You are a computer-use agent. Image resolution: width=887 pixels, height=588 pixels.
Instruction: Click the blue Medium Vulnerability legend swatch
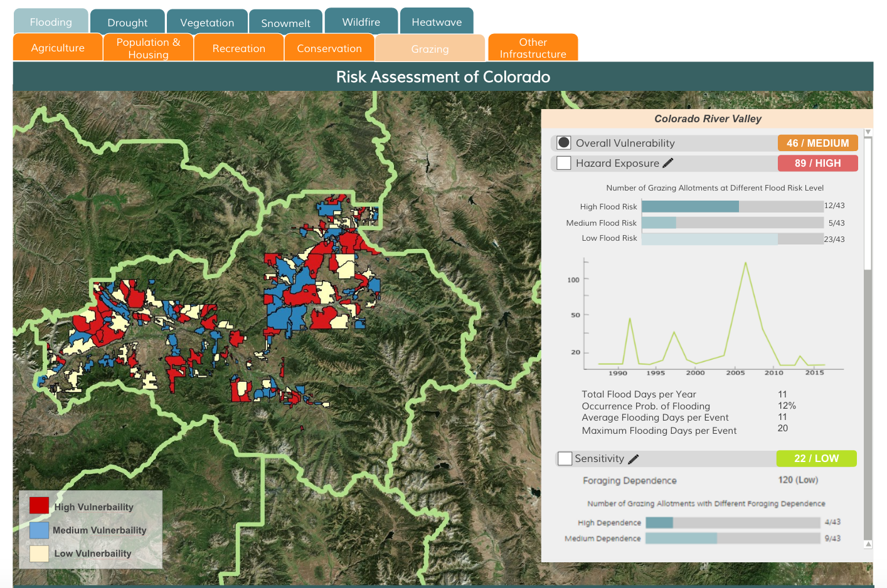[x=39, y=530]
